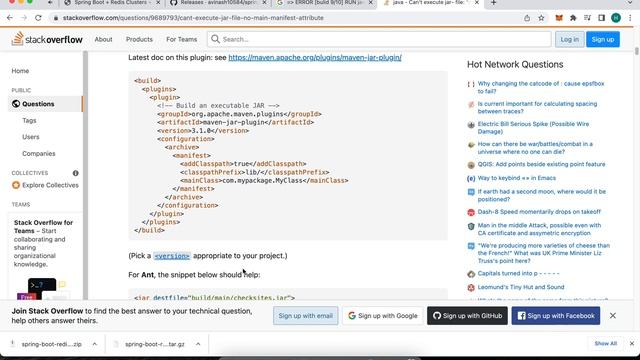640x360 pixels.
Task: Open 'Leomund's Tiny Hut and Sound' question
Action: (x=521, y=287)
